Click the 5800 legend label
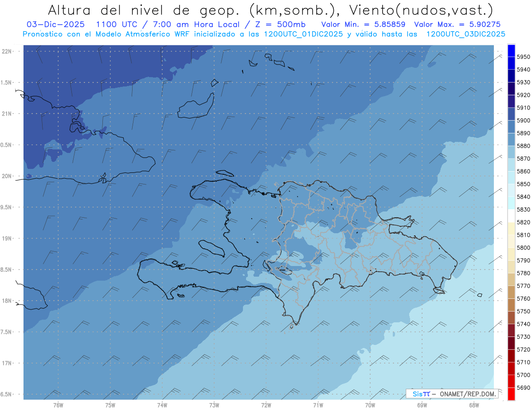 click(524, 248)
